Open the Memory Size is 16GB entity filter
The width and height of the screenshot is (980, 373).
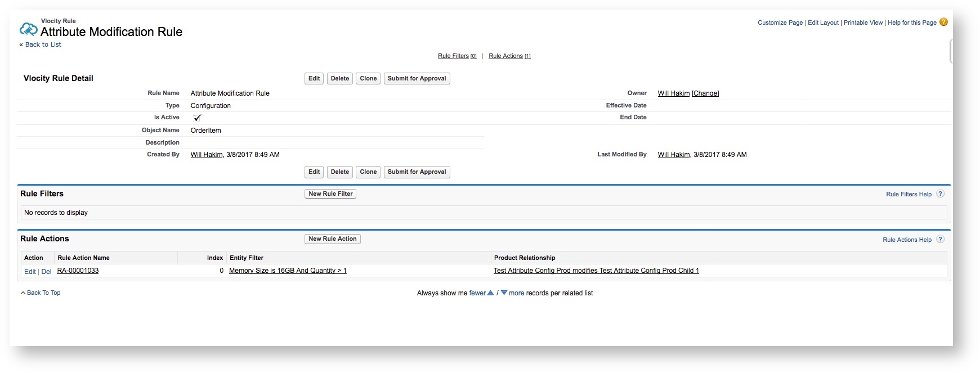click(x=288, y=271)
